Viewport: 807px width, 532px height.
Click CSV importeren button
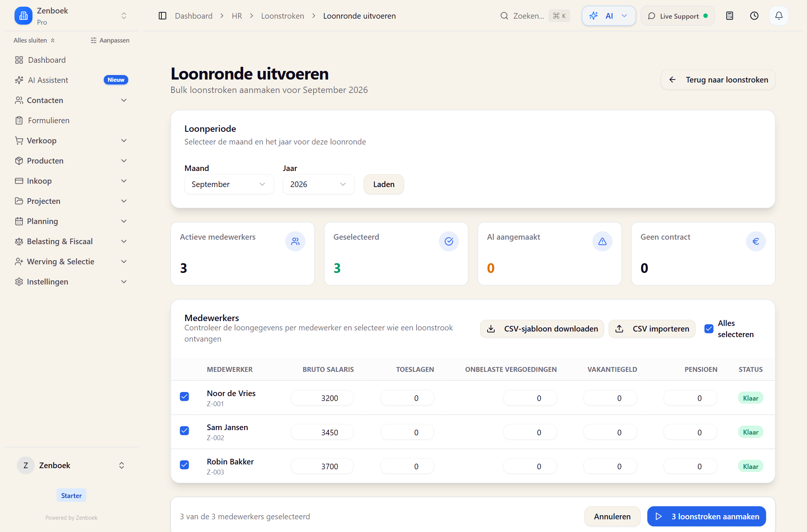652,329
